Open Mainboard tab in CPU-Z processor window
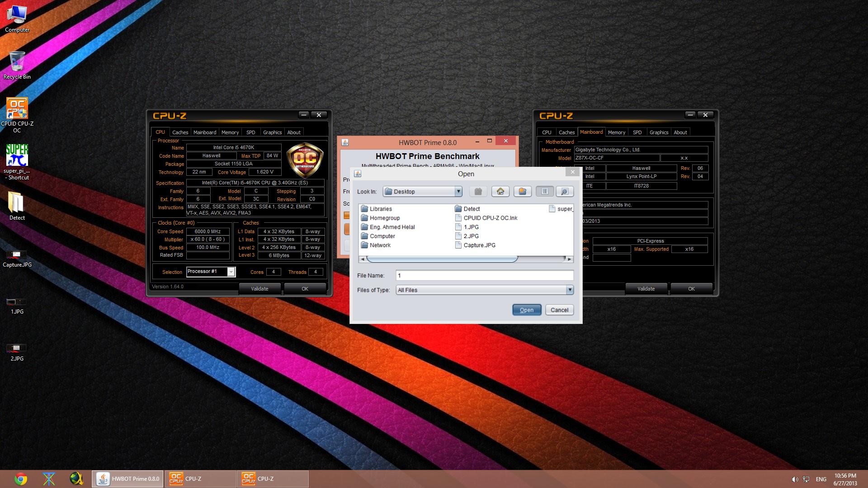 (x=205, y=132)
